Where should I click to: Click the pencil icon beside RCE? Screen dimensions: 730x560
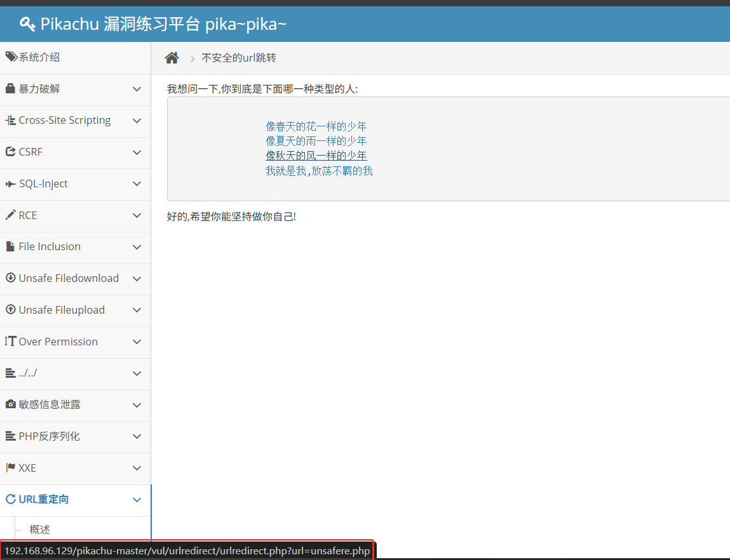[10, 215]
